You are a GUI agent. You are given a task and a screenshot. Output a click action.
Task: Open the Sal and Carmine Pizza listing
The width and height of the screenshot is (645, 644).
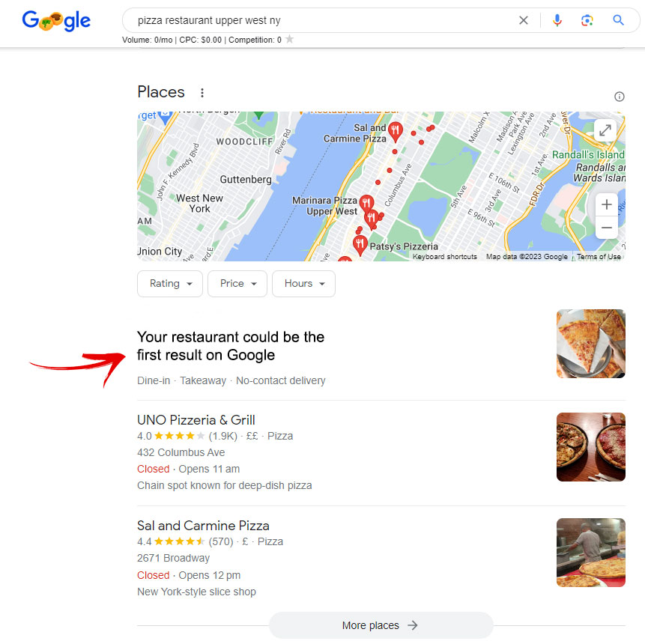point(203,526)
